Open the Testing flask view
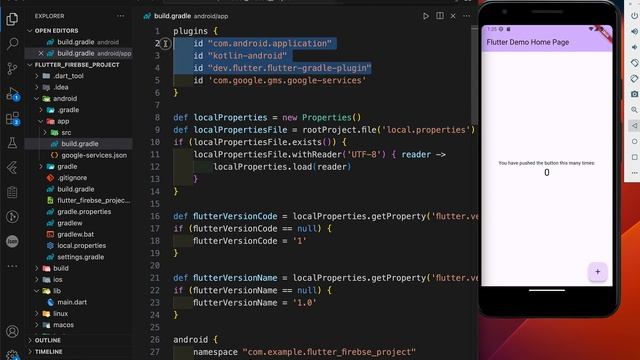640x360 pixels. (12, 143)
